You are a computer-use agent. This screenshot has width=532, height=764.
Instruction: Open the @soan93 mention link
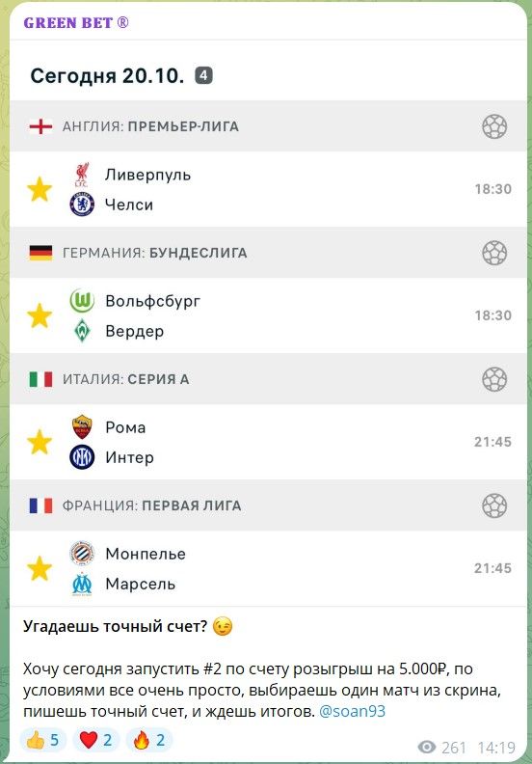pyautogui.click(x=352, y=711)
